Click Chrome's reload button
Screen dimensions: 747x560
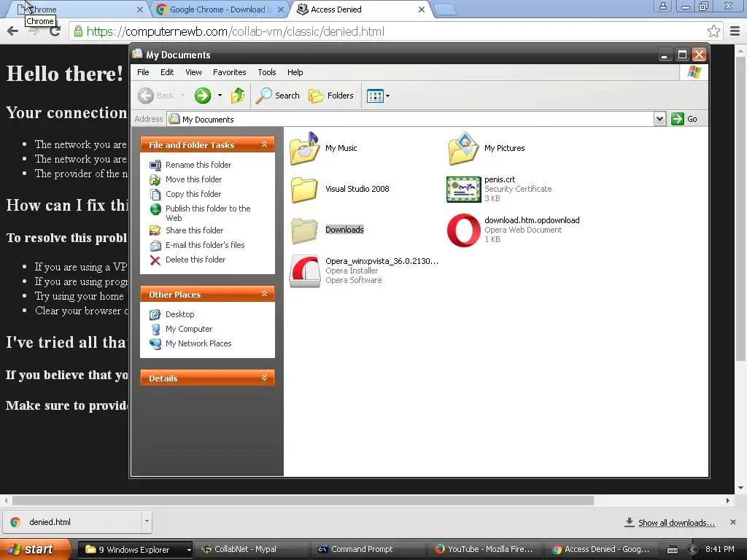55,31
